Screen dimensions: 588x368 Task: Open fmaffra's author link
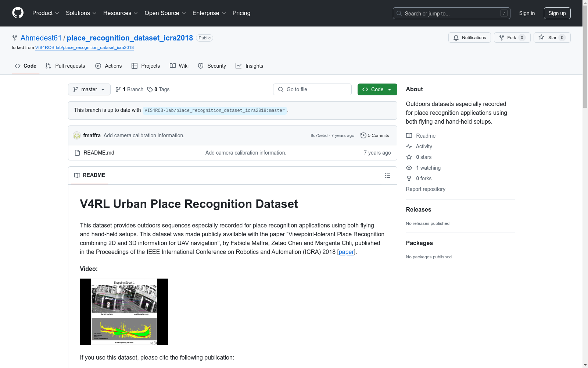click(92, 135)
